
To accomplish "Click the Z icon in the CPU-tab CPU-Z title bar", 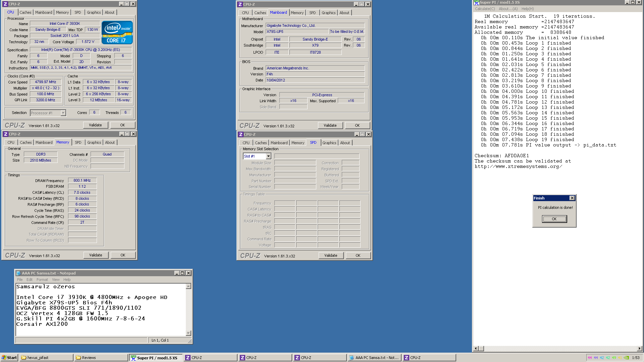I will tap(5, 4).
